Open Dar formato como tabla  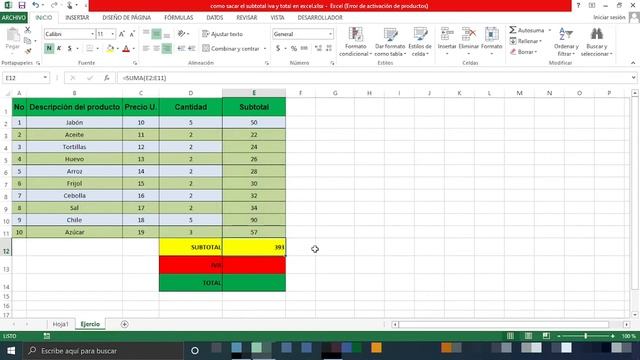390,42
